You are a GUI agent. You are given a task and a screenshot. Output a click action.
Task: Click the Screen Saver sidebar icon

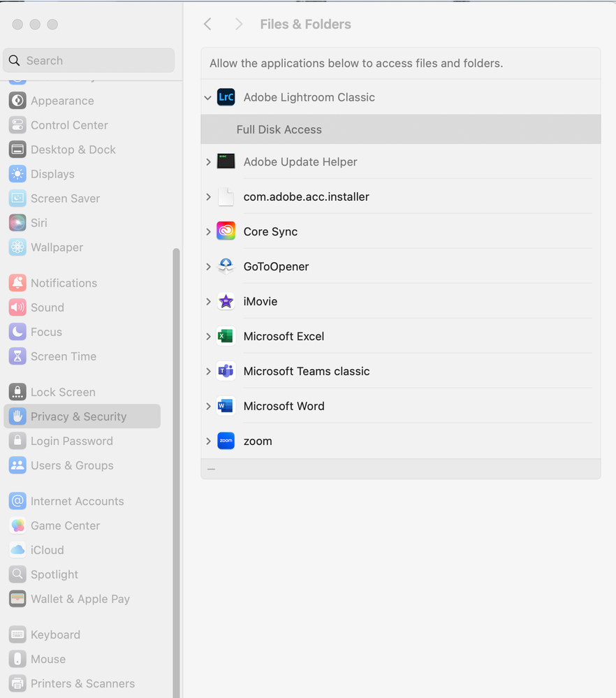coord(17,198)
